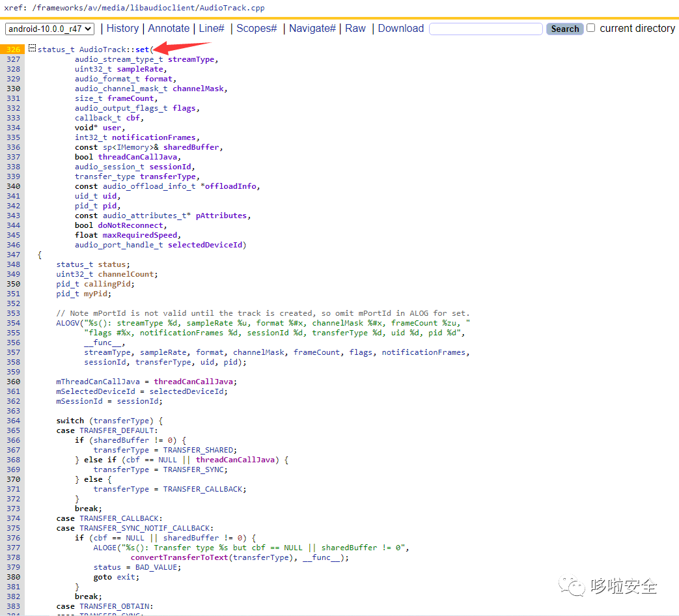
Task: Click the exit label on line 380
Action: click(126, 577)
